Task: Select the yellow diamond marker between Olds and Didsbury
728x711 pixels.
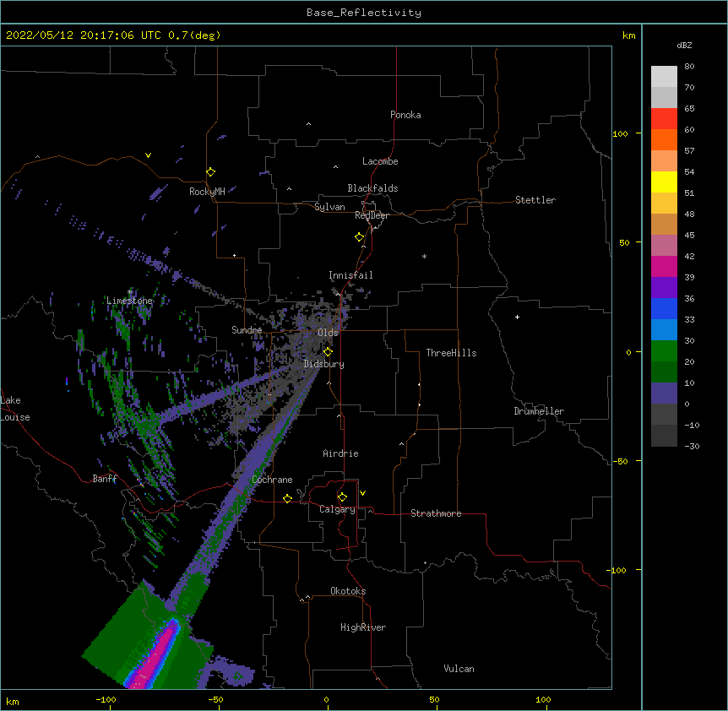Action: [328, 352]
